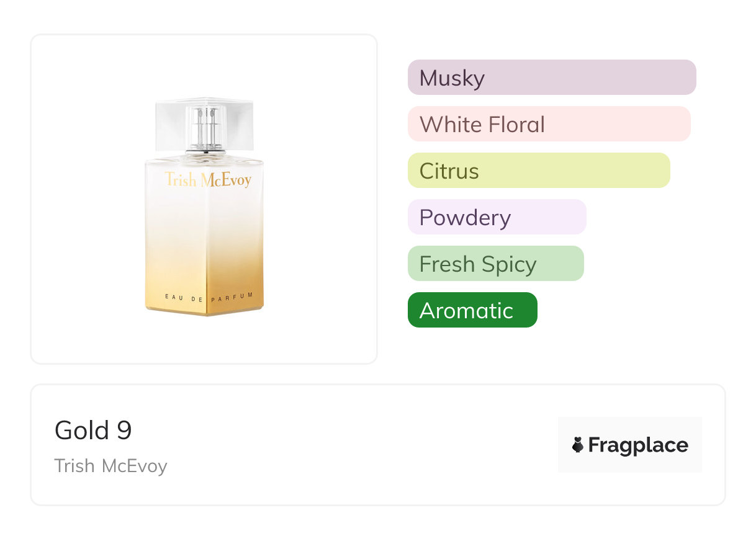The width and height of the screenshot is (756, 536).
Task: Click the Powdery text label
Action: (x=465, y=218)
